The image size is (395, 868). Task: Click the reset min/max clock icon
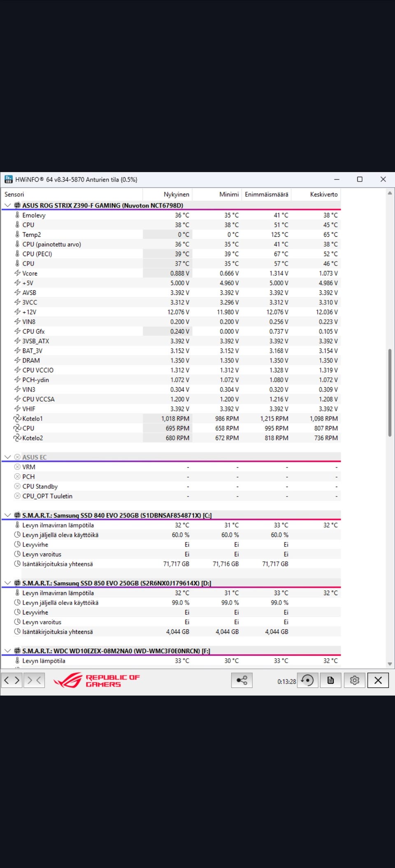[307, 680]
